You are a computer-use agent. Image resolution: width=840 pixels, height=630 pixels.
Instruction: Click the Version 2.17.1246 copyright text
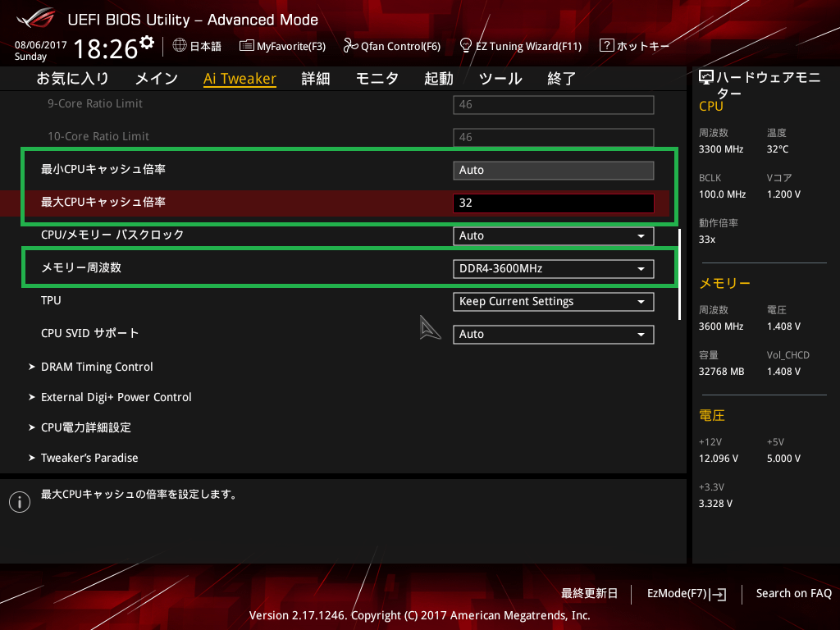(419, 615)
